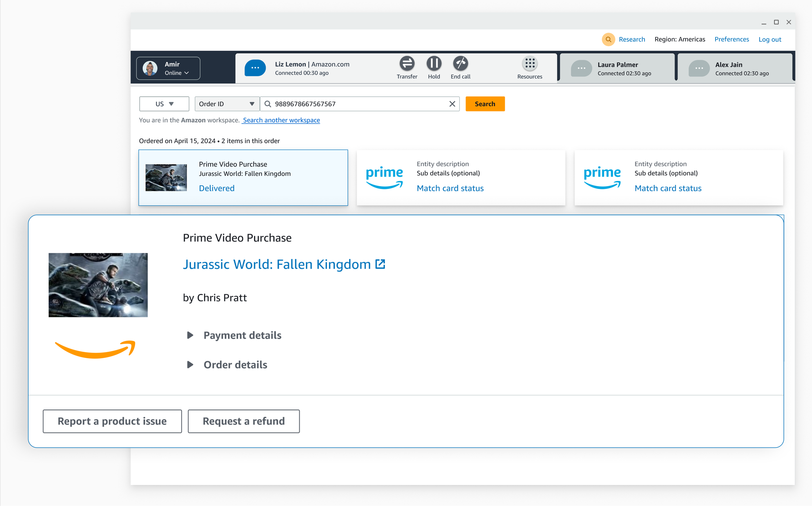Click Amir's profile avatar

coord(150,68)
